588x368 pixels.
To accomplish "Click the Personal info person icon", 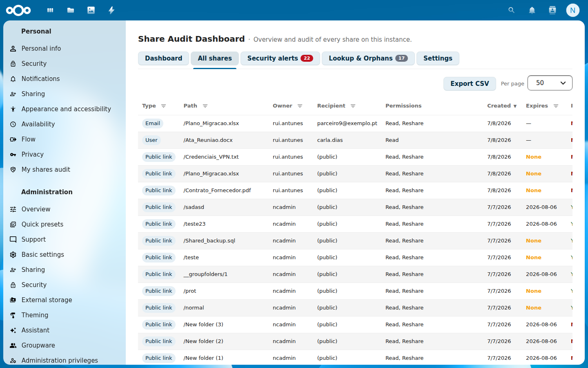I will coord(13,49).
